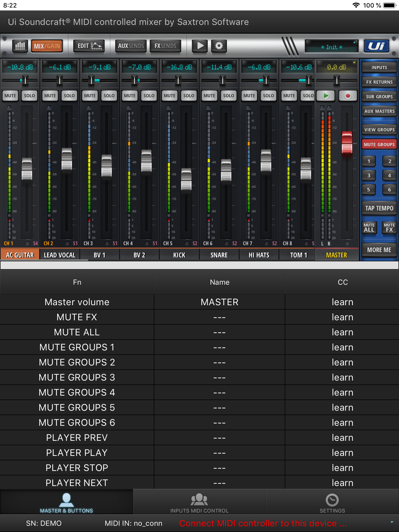Screen dimensions: 399x532
Task: Click the blue Ui logo button
Action: coord(376,46)
